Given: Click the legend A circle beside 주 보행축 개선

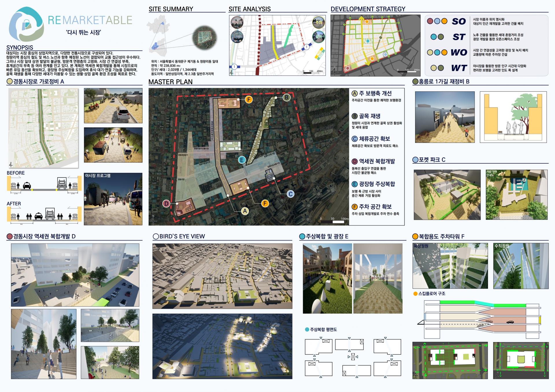Looking at the screenshot, I should (355, 93).
